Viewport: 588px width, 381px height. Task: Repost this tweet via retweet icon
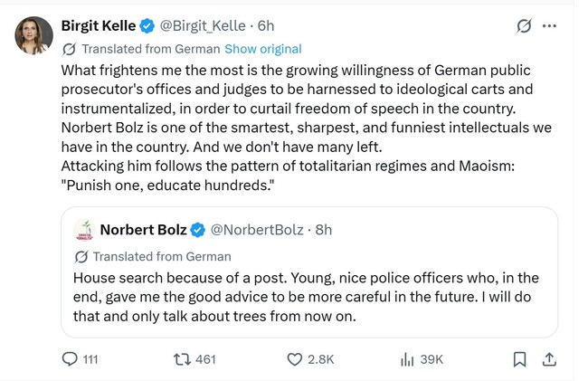182,359
